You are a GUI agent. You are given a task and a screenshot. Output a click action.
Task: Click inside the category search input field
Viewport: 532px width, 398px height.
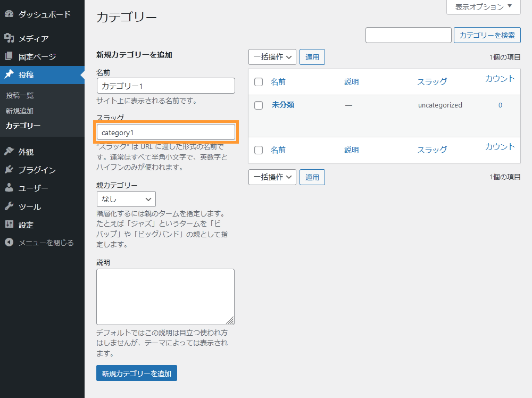point(408,35)
